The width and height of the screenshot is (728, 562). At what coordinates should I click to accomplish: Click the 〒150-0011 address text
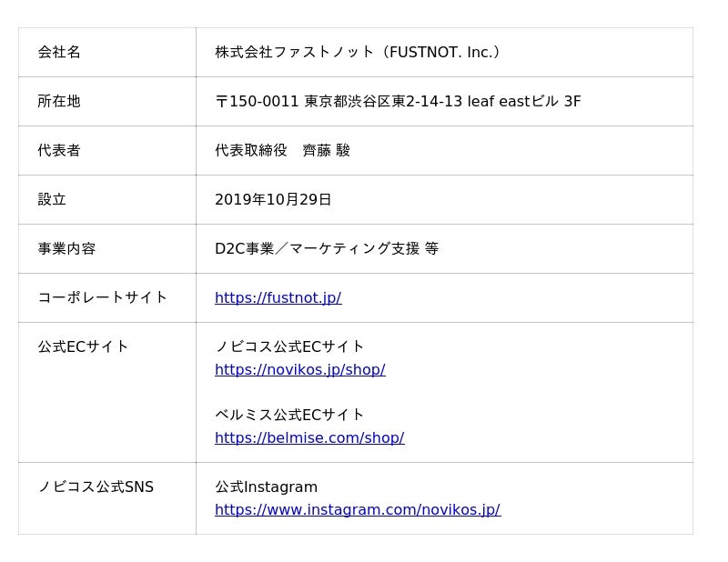(x=398, y=102)
